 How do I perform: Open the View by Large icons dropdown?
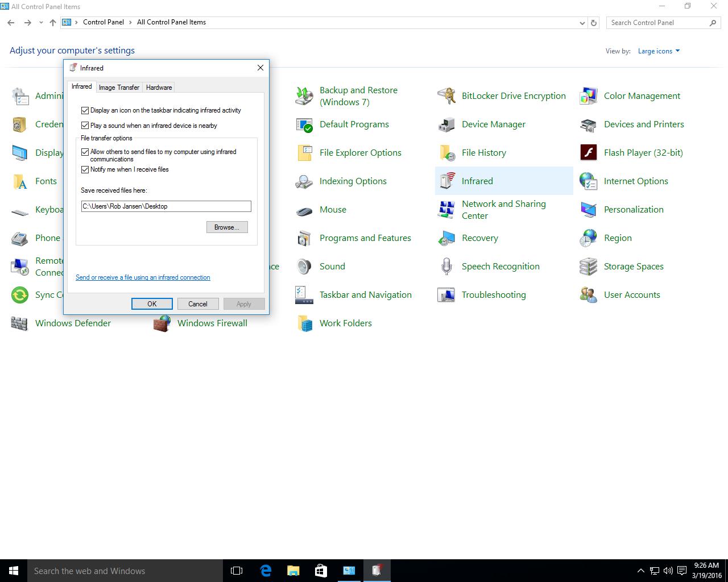[x=659, y=51]
